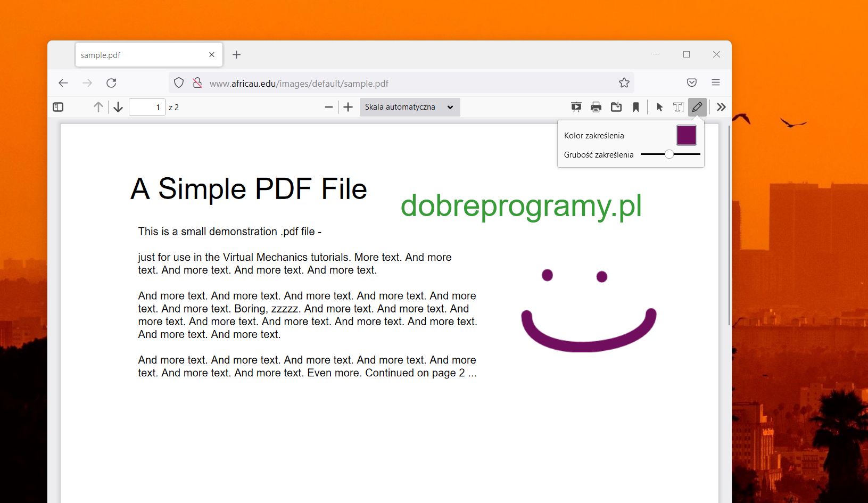This screenshot has width=868, height=503.
Task: Go forward with browser forward arrow
Action: (87, 83)
